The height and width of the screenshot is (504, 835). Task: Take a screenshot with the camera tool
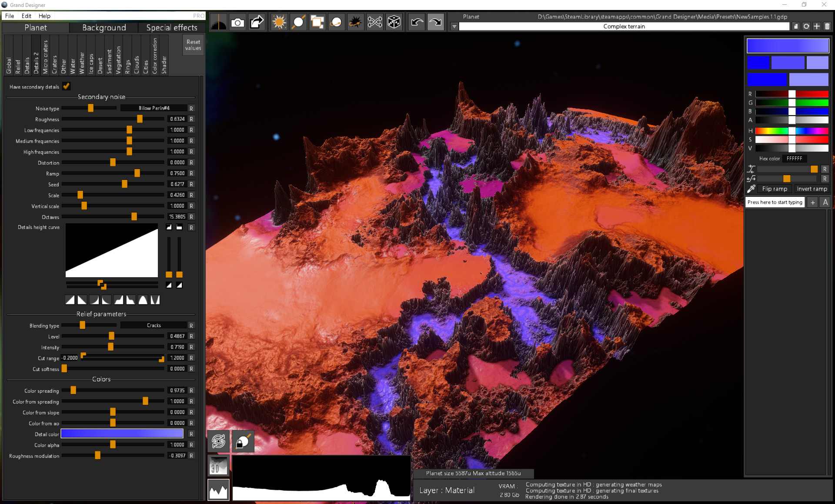pos(237,22)
